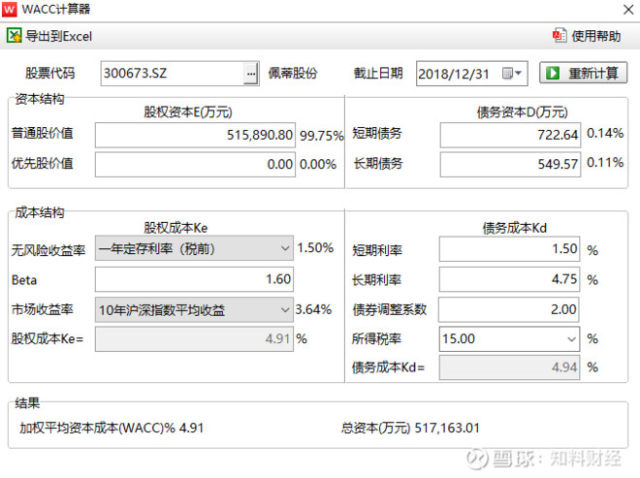Click the 股票代码 label
Viewport: 640px width, 478px height.
point(50,73)
